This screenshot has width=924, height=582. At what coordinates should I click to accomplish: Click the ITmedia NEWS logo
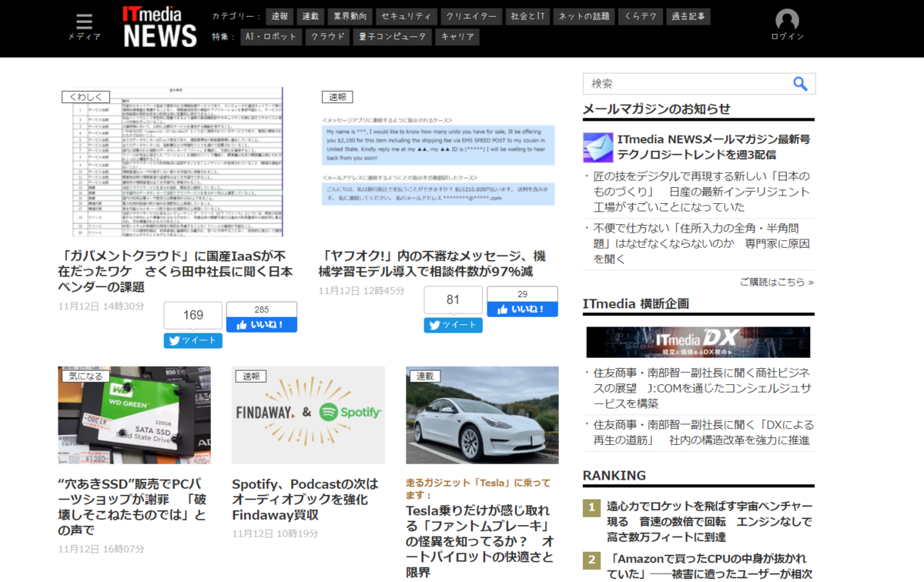(160, 28)
